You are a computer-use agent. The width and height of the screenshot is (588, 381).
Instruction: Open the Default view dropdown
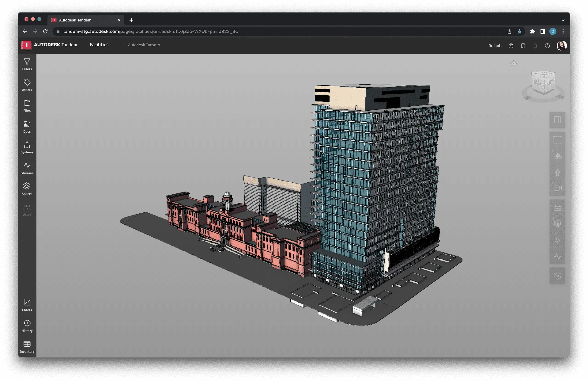tap(495, 46)
